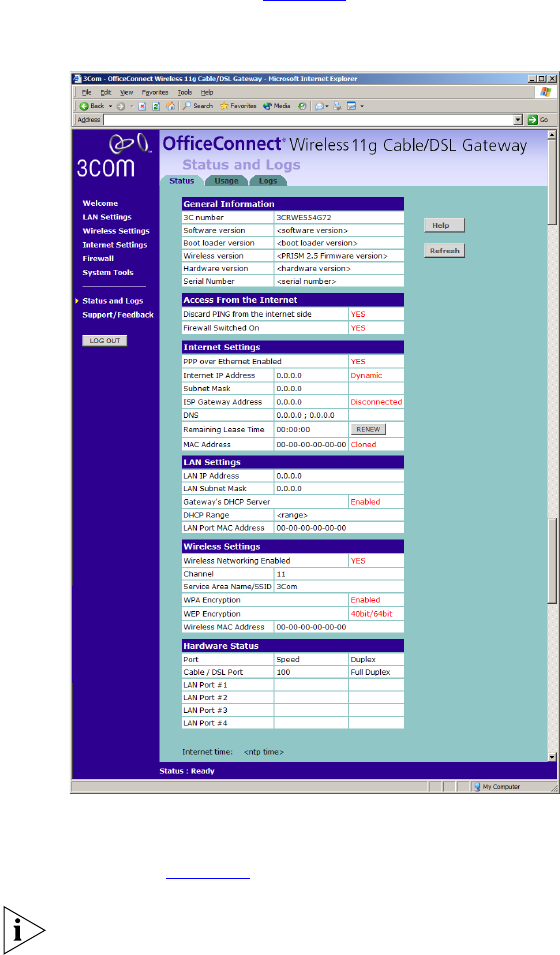Open System Tools in the sidebar

108,272
